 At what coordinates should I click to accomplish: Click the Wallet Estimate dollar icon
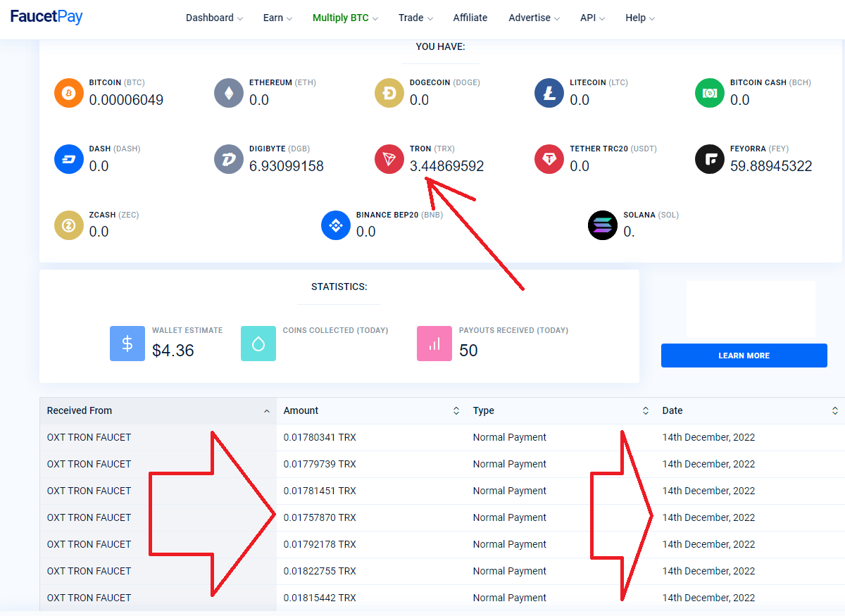(127, 344)
